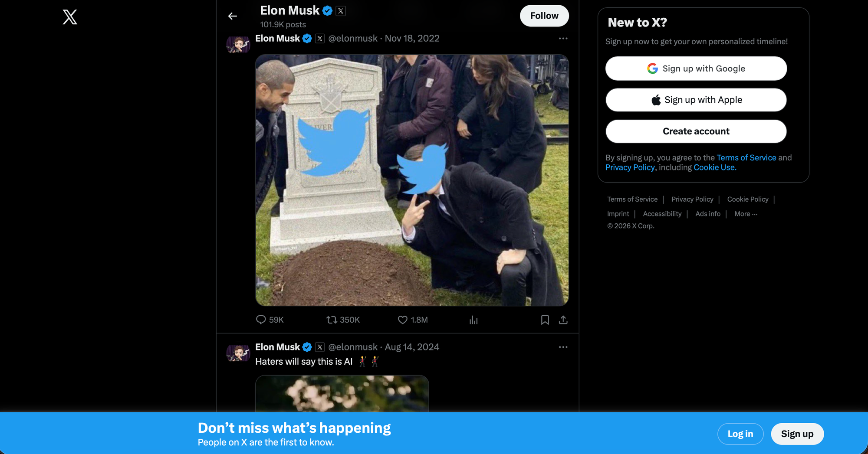
Task: Open more options on the Aug 14, 2024 tweet
Action: pos(563,347)
